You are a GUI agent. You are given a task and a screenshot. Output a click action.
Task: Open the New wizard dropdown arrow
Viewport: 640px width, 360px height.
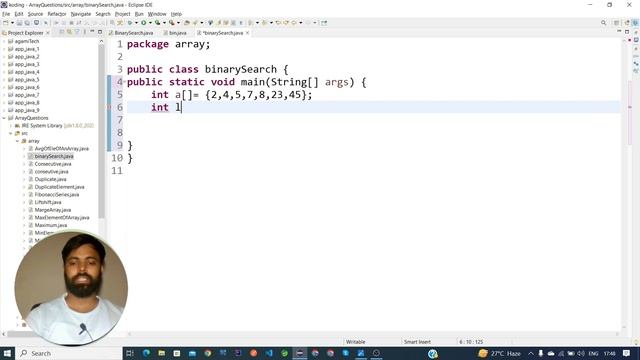click(12, 23)
